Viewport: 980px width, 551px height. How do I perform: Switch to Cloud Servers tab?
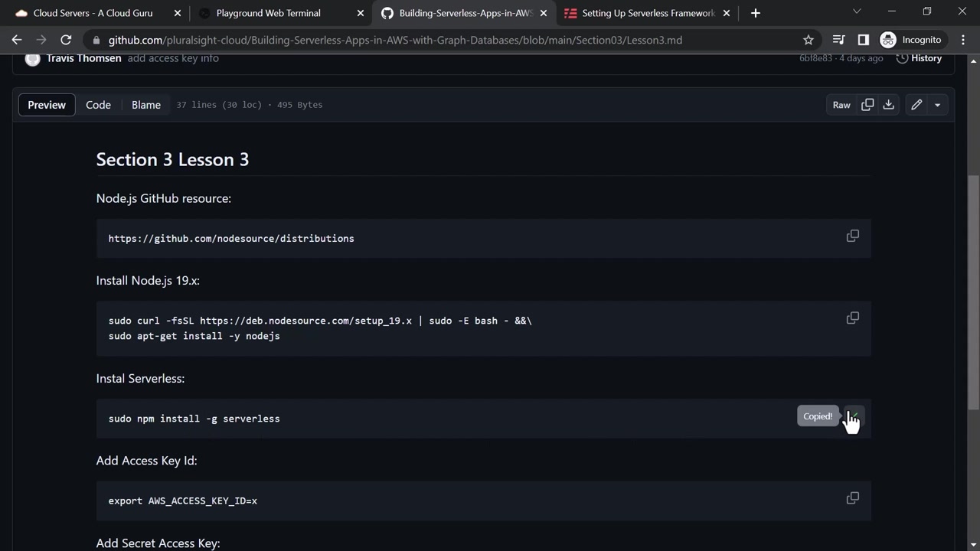click(x=92, y=13)
